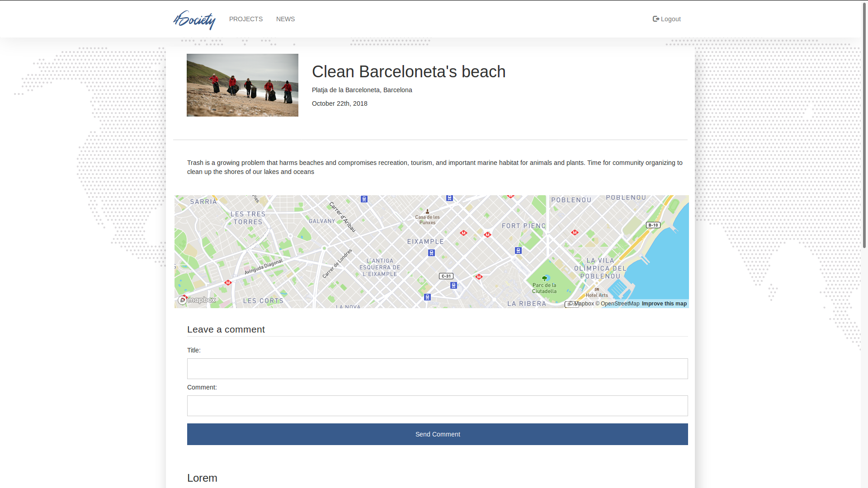The image size is (868, 488).
Task: Click the B-10 road shield on map
Action: click(x=653, y=225)
